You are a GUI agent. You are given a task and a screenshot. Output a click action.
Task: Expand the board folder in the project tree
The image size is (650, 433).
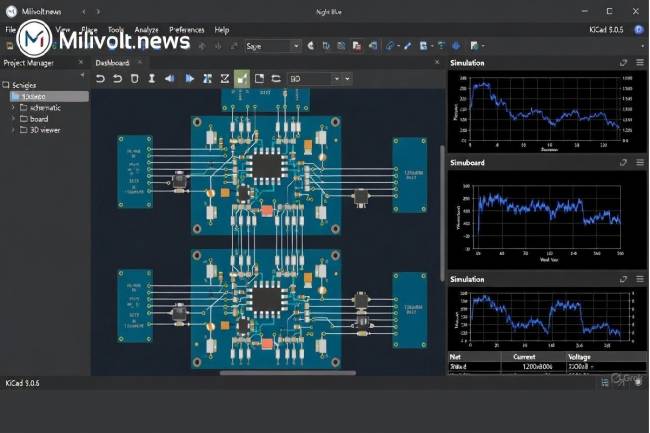pyautogui.click(x=13, y=118)
